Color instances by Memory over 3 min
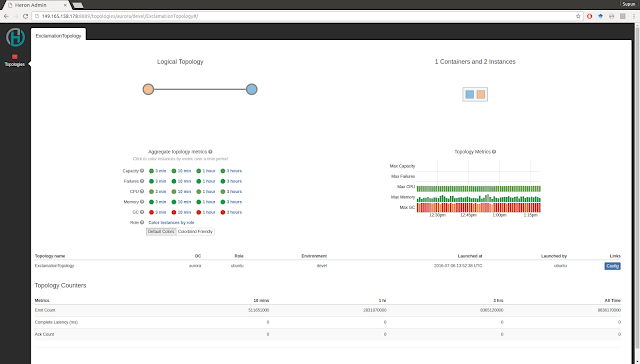 (158, 202)
